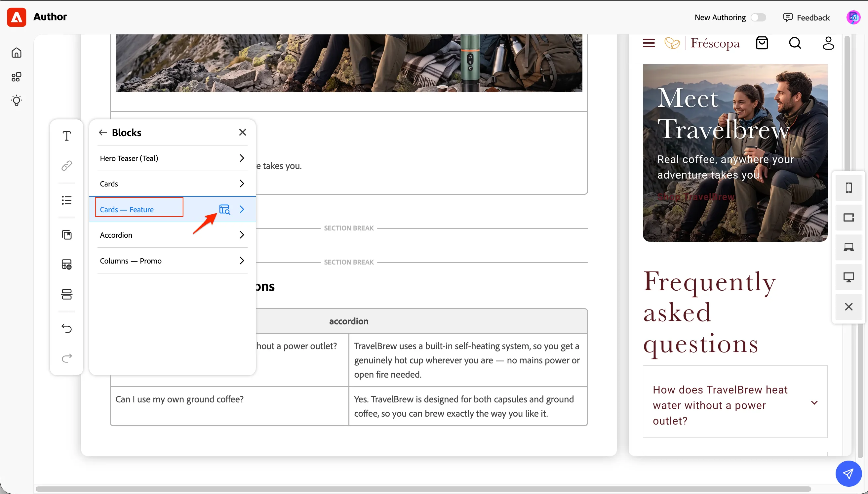Select the Text tool icon
868x494 pixels.
(66, 136)
